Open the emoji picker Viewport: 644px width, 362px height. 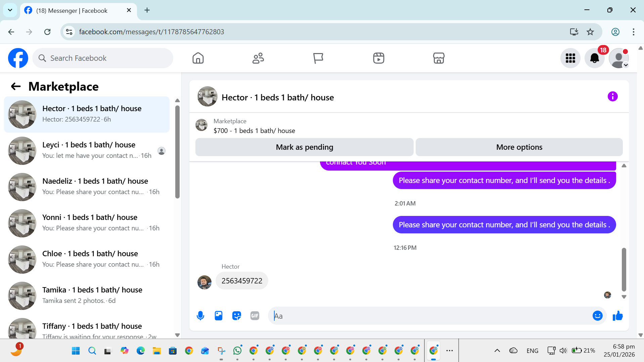[x=597, y=316]
